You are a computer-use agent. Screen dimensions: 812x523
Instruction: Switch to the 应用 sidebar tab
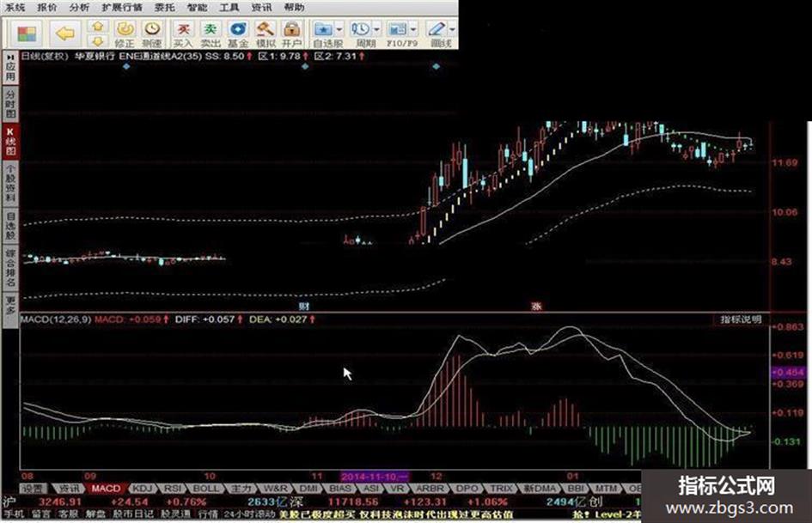[10, 68]
